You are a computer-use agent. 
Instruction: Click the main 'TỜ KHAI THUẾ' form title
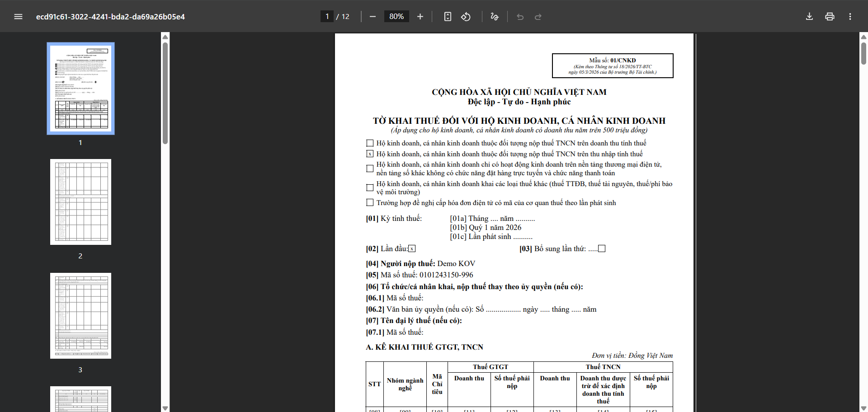click(519, 121)
